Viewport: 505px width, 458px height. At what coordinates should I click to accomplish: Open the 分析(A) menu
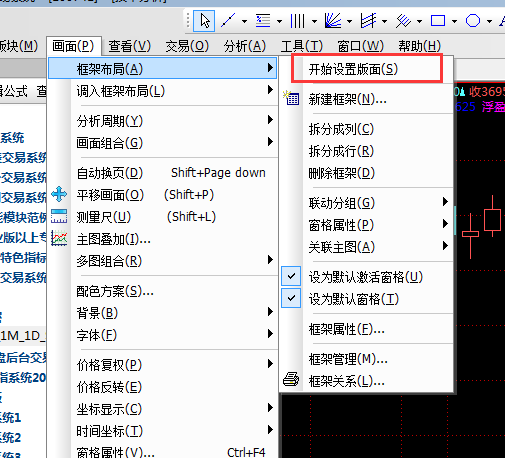[x=245, y=46]
